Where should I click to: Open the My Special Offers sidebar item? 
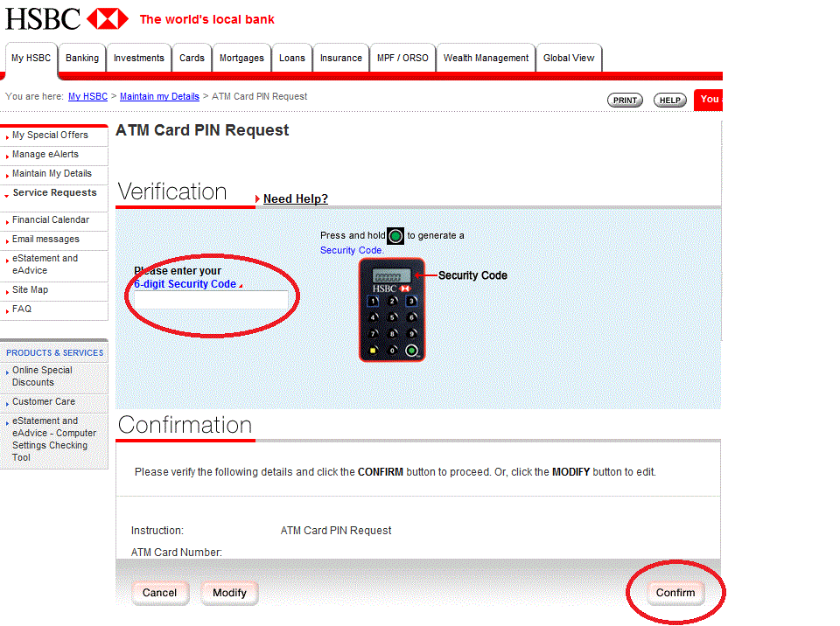pos(50,135)
